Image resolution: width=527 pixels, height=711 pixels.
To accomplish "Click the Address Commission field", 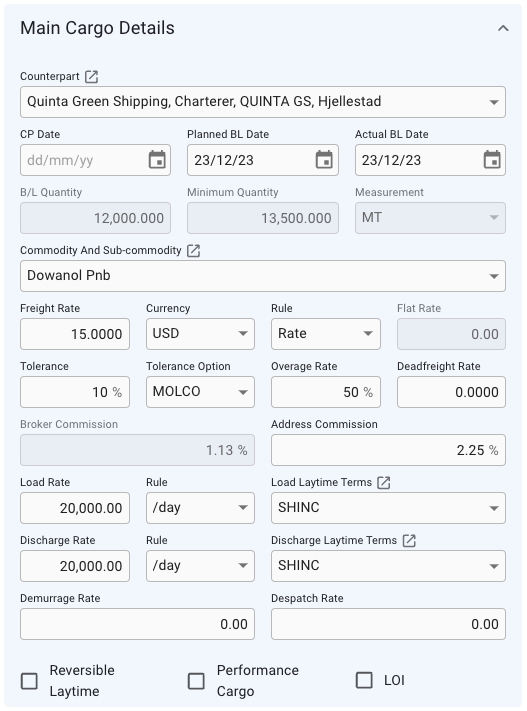I will [x=388, y=450].
